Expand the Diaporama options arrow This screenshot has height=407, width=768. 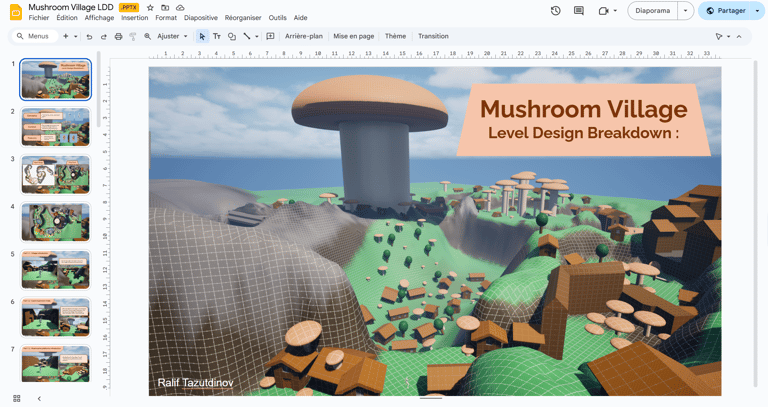pos(685,11)
